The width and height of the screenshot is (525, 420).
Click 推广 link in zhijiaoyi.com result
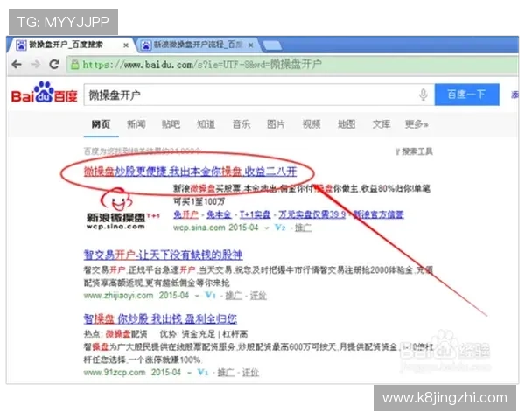point(234,296)
